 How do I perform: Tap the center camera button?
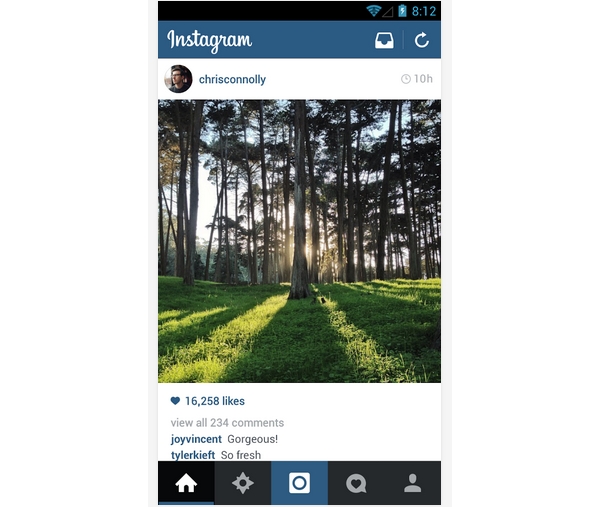pos(299,483)
